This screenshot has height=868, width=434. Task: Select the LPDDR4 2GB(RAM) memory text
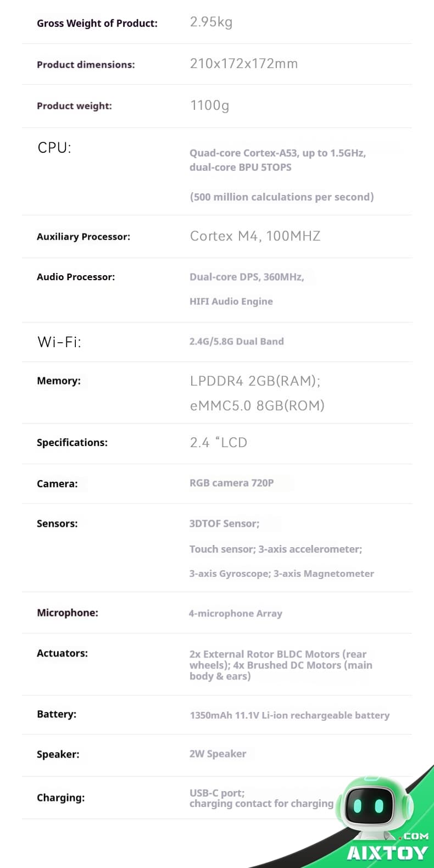pos(255,381)
